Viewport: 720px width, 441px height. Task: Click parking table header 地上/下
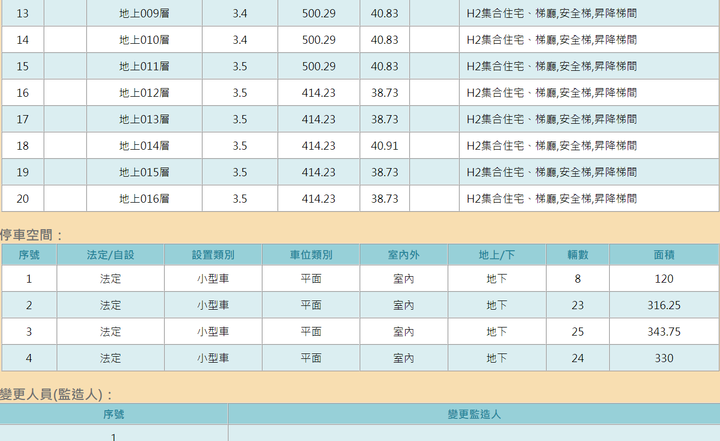click(x=497, y=255)
